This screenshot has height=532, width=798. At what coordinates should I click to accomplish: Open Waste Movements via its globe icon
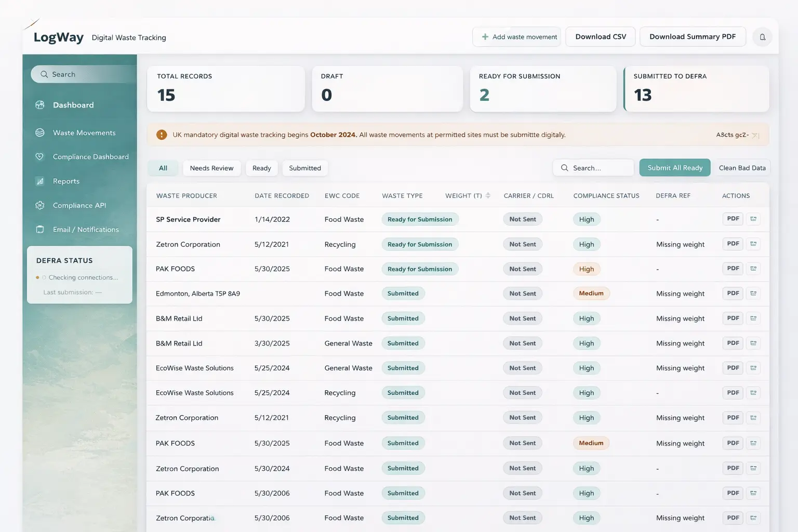click(40, 132)
